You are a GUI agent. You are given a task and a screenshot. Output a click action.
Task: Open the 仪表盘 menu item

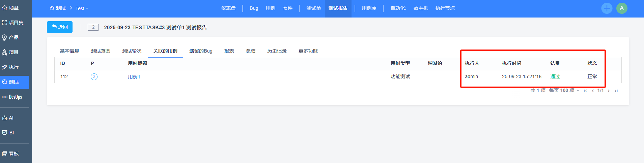click(x=228, y=8)
